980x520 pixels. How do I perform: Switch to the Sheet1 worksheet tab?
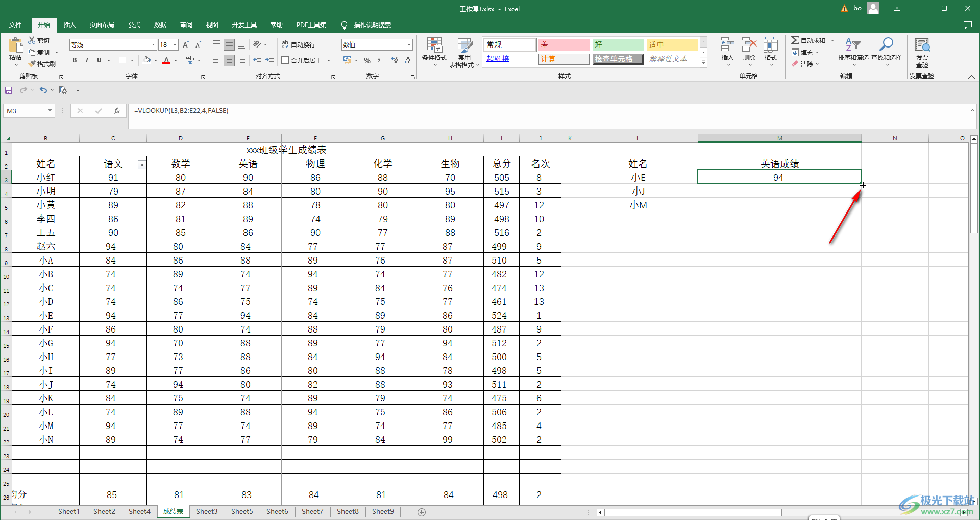[69, 511]
